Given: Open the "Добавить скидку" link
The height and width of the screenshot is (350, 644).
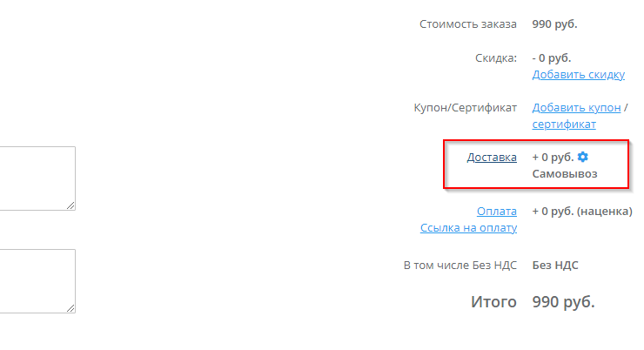Looking at the screenshot, I should pos(578,75).
